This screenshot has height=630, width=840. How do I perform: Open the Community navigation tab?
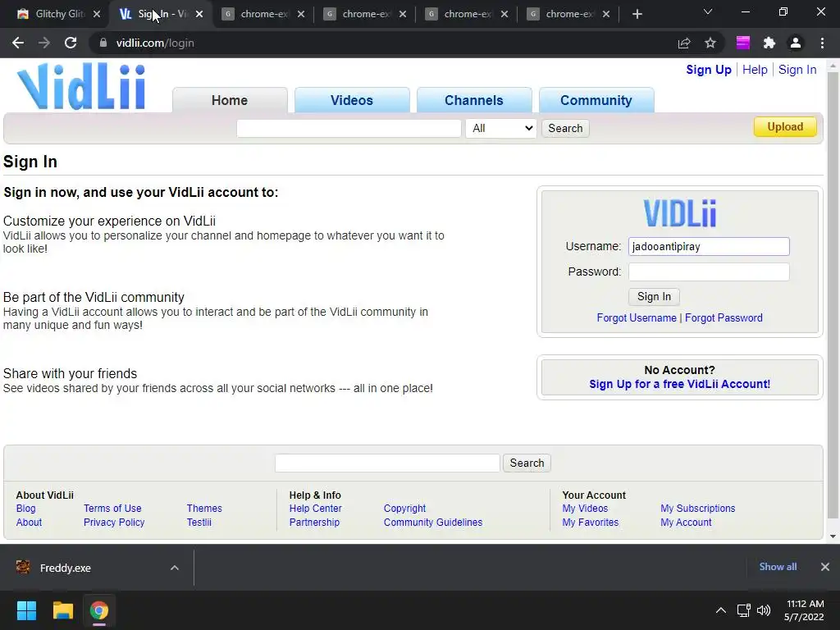coord(596,100)
